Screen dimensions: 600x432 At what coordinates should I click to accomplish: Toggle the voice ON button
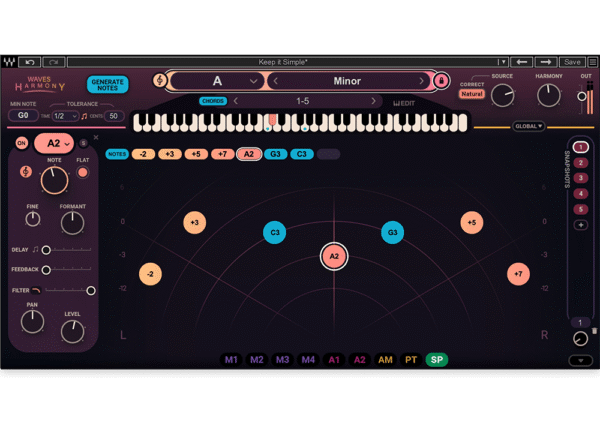[x=22, y=143]
